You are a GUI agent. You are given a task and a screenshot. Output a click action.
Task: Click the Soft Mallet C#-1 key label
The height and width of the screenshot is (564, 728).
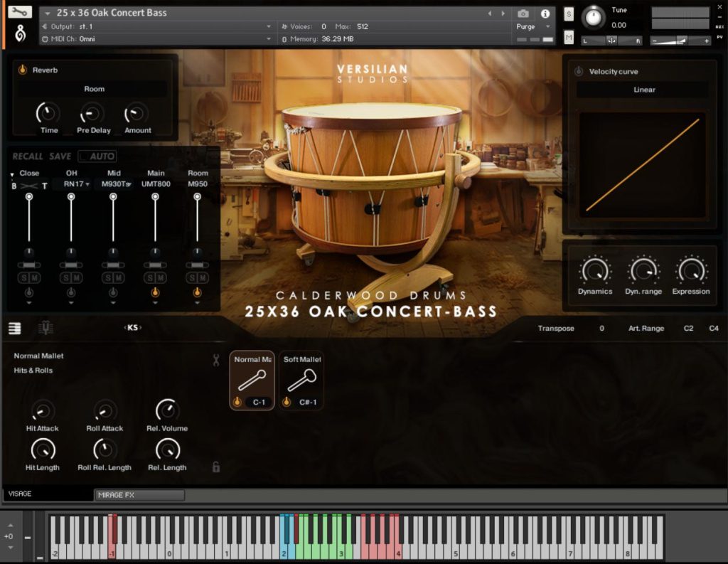pyautogui.click(x=308, y=403)
